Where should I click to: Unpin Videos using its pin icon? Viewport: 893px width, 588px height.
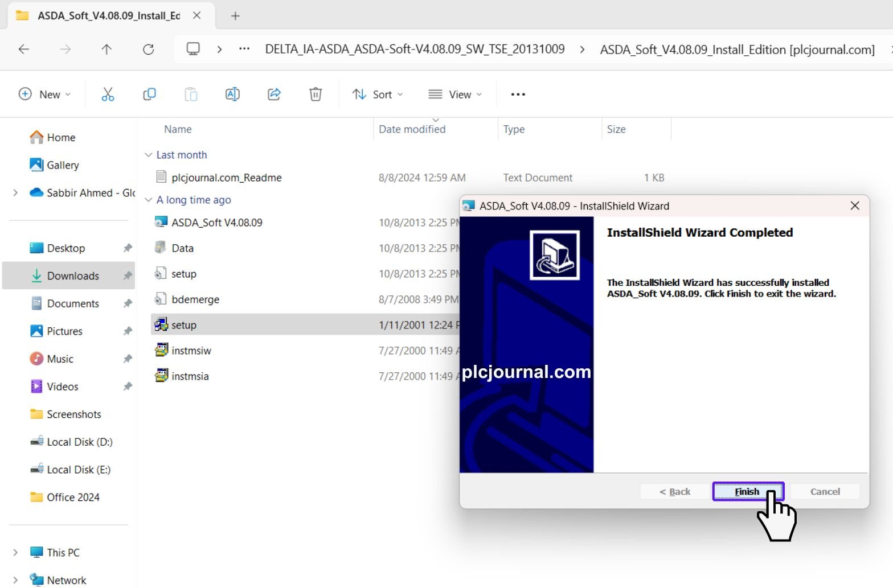click(x=128, y=386)
